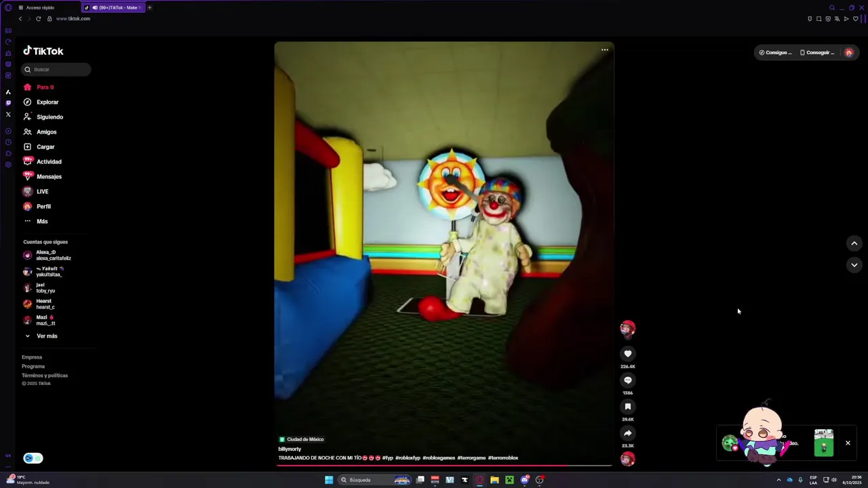Open followed account alexa_caritafeliz
This screenshot has width=868, height=488.
[x=47, y=256]
